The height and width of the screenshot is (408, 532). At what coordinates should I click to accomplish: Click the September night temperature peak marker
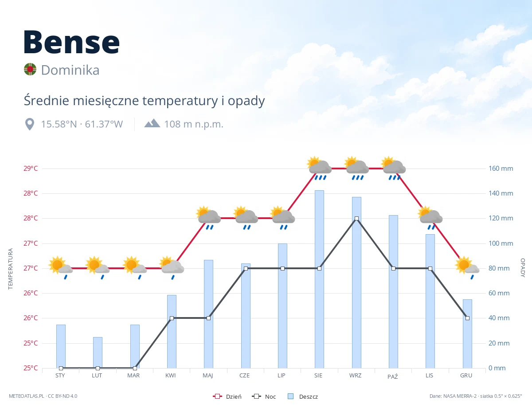[356, 218]
